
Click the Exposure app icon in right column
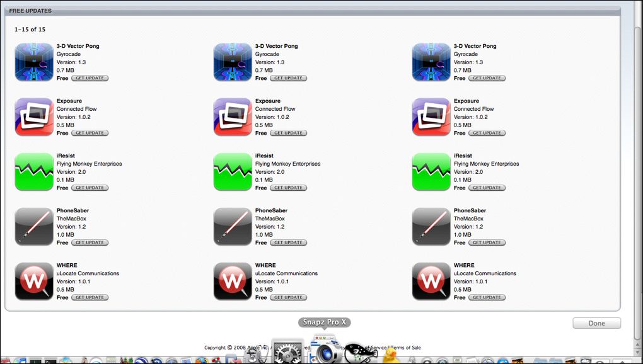coord(431,117)
